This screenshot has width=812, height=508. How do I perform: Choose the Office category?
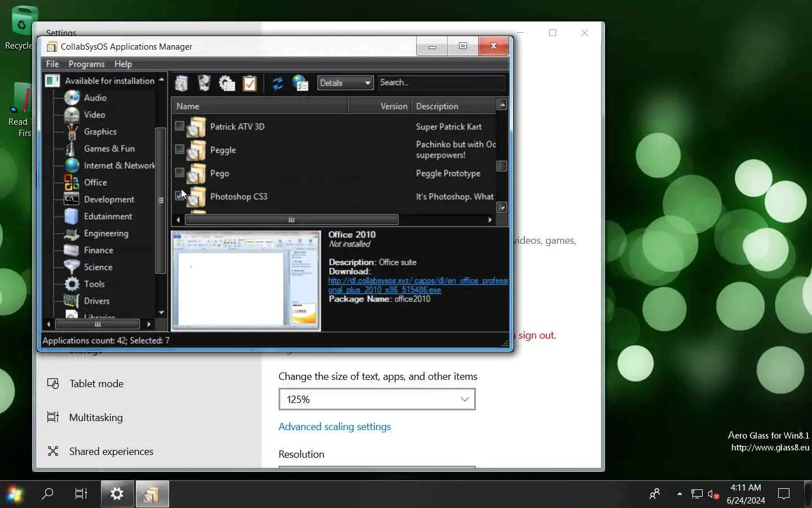point(95,182)
